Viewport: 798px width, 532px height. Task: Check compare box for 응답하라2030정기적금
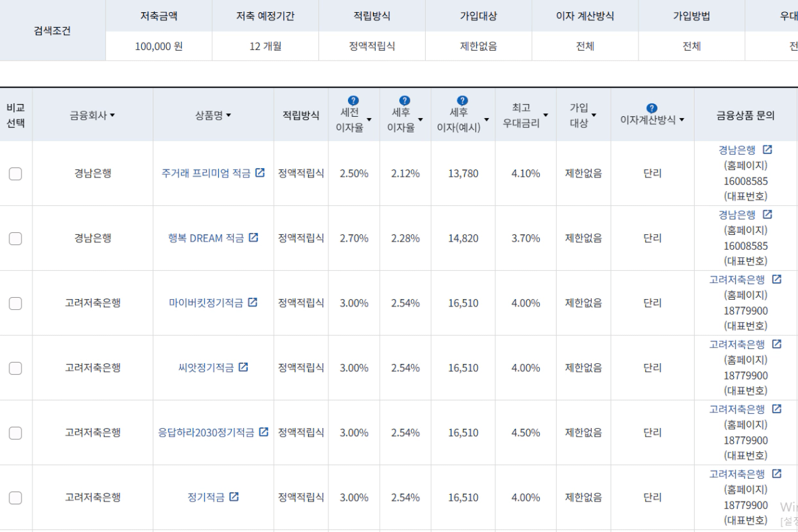[x=16, y=433]
